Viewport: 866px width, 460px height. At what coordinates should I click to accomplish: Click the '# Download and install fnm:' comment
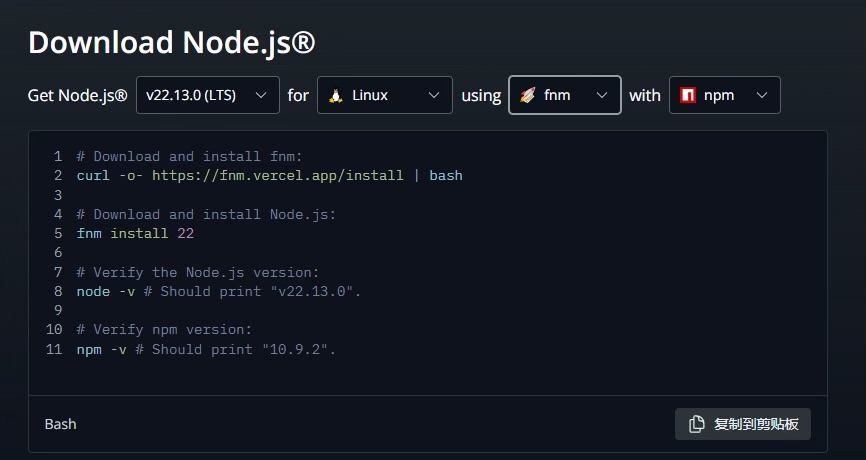coord(189,156)
